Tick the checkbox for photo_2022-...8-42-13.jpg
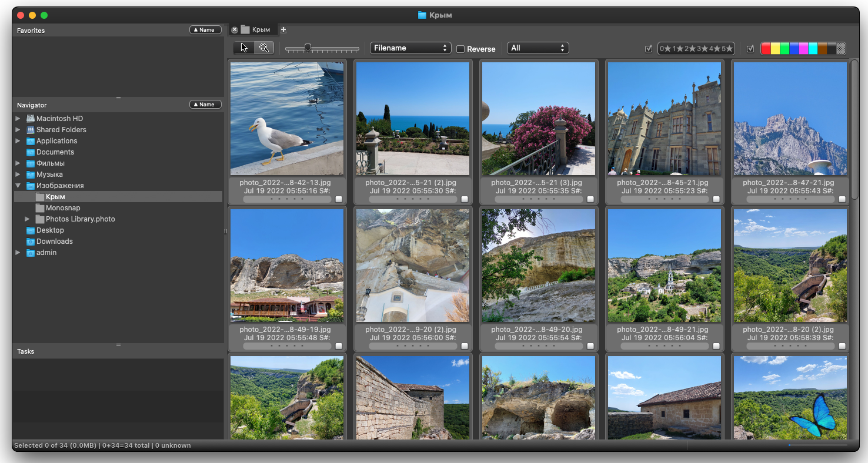The height and width of the screenshot is (463, 868). (339, 199)
